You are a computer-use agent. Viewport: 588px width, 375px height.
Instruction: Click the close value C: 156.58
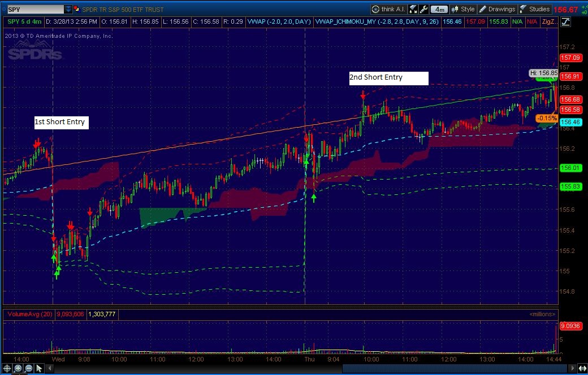pyautogui.click(x=206, y=21)
